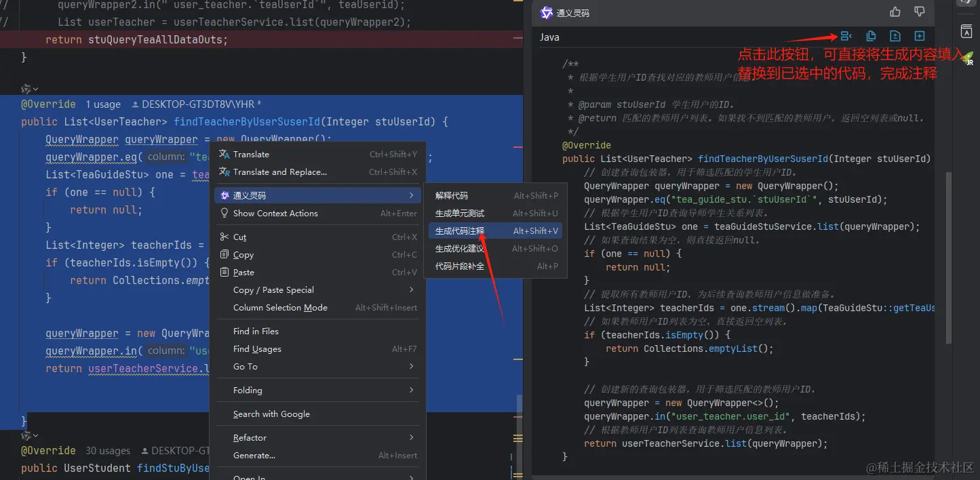Click 'if (one == null) {' in the editor

click(100, 193)
